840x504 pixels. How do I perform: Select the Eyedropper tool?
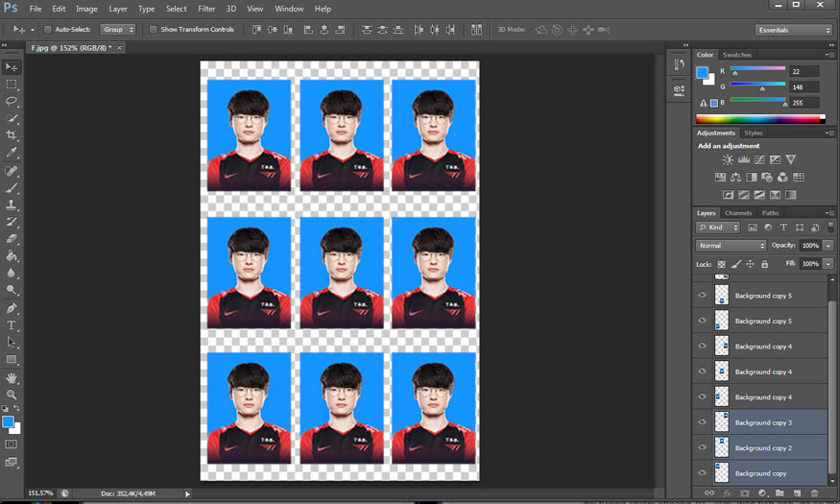click(12, 152)
